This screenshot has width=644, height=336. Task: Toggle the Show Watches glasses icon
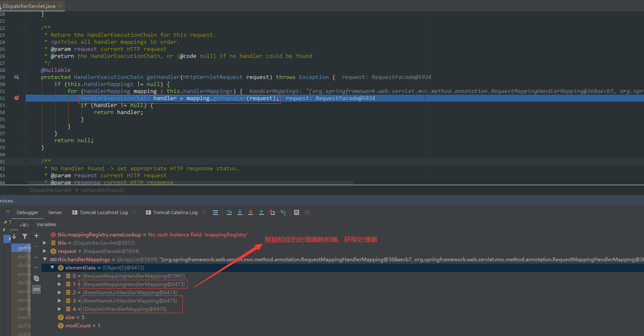click(36, 289)
